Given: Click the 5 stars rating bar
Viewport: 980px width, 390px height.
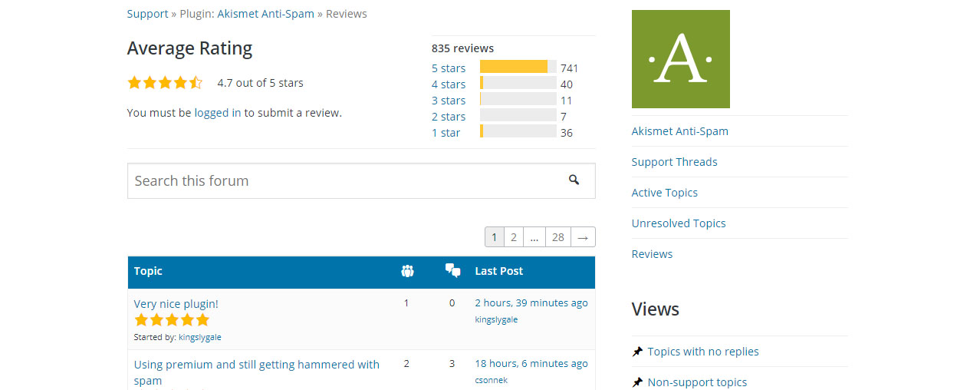Looking at the screenshot, I should click(x=518, y=67).
